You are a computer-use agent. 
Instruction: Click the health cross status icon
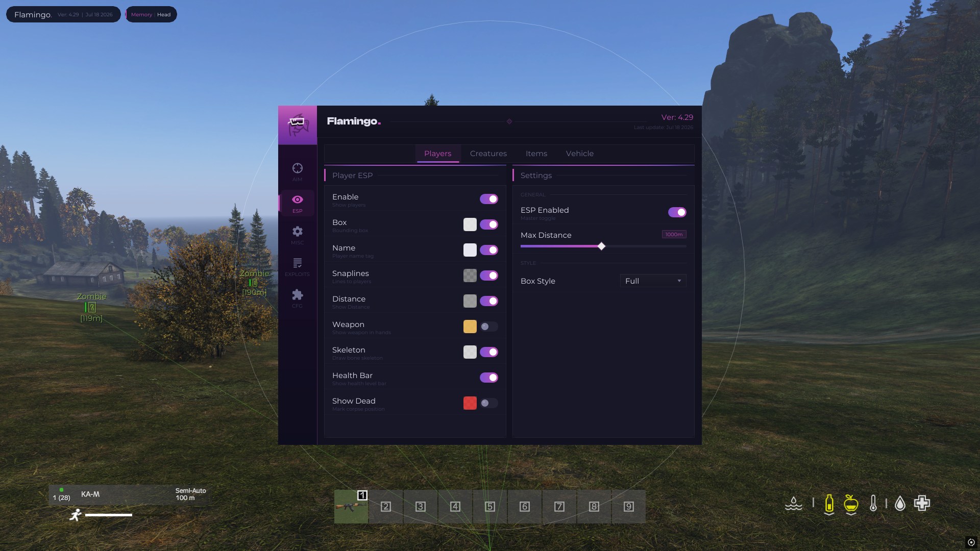click(x=922, y=504)
